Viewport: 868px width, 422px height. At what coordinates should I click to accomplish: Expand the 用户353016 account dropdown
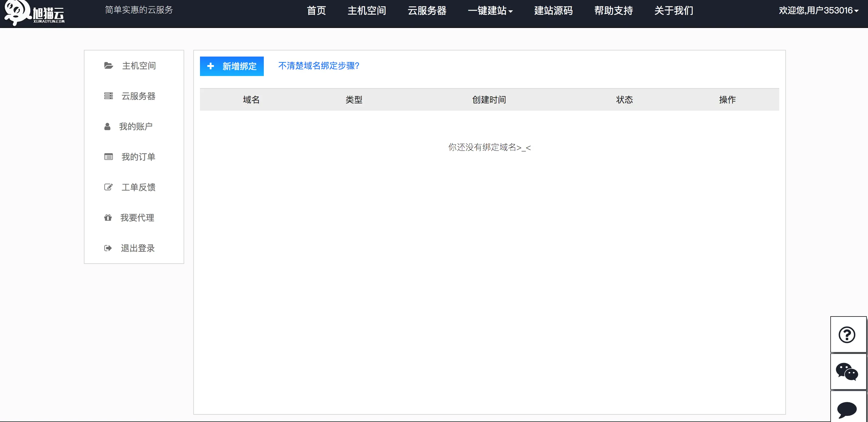pos(818,11)
